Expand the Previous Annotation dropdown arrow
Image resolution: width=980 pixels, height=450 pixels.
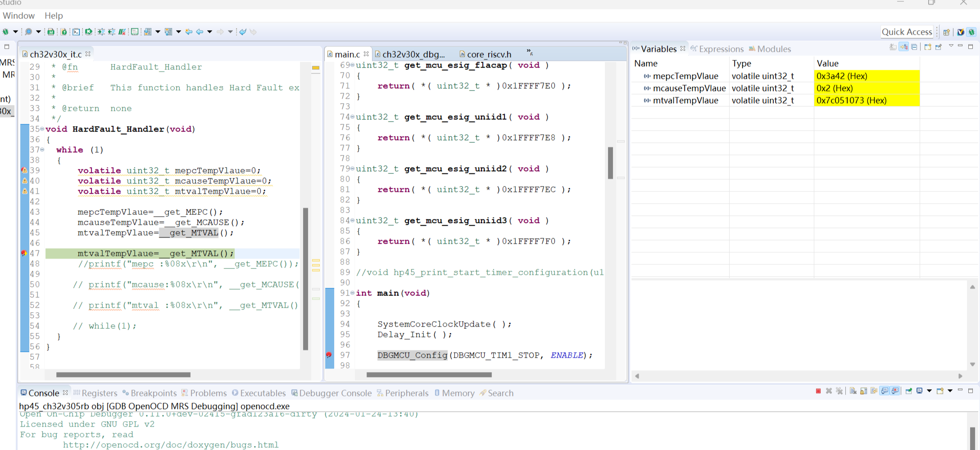click(x=178, y=32)
